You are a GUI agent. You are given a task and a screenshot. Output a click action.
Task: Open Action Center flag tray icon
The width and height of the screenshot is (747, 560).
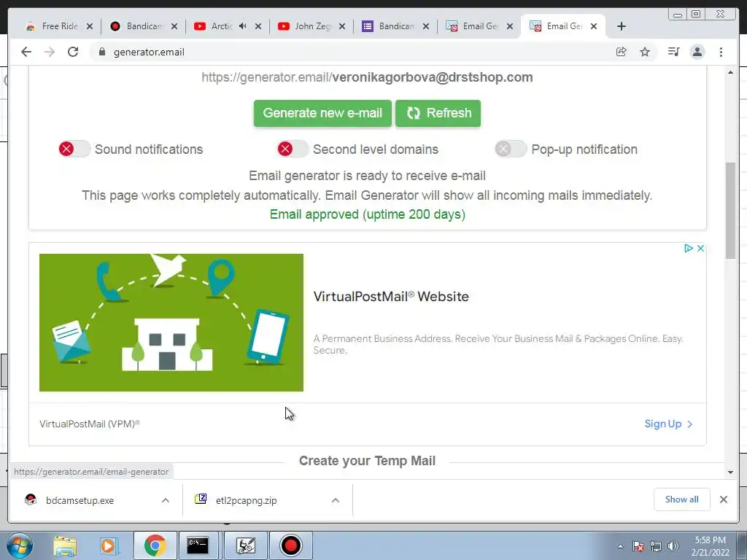point(638,546)
